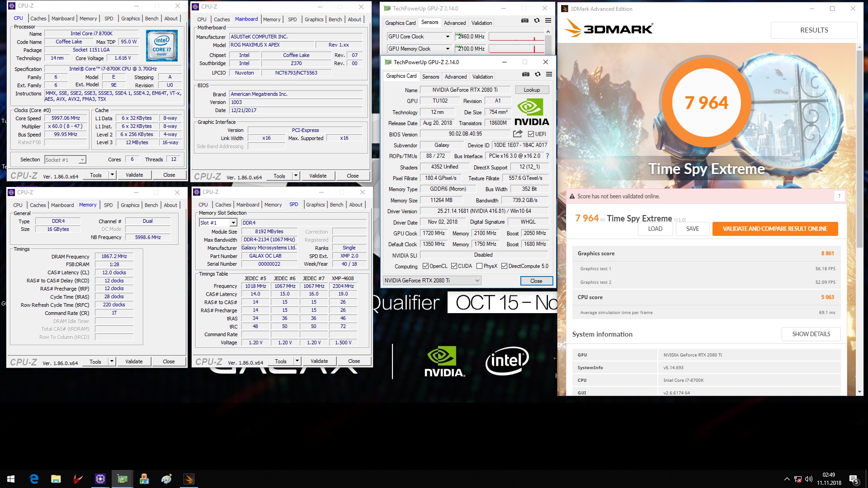
Task: Open Validation tab in GPU-Z Sensors window
Action: click(481, 23)
